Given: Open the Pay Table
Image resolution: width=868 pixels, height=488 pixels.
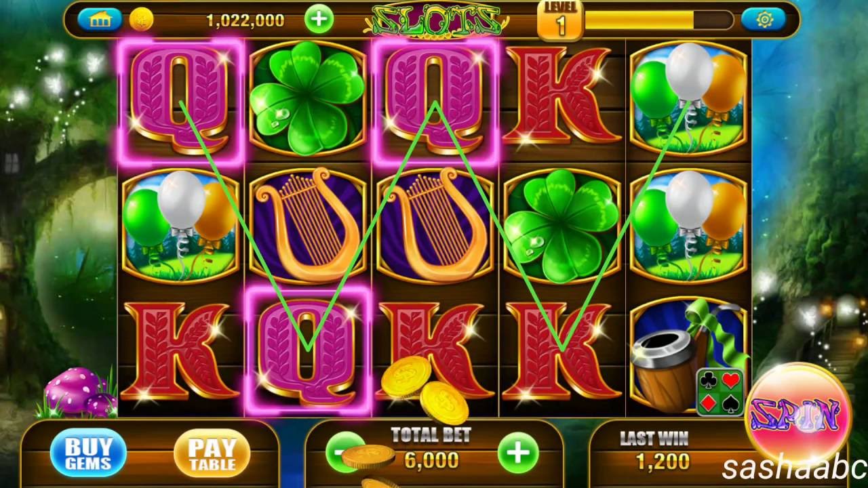Looking at the screenshot, I should tap(212, 453).
